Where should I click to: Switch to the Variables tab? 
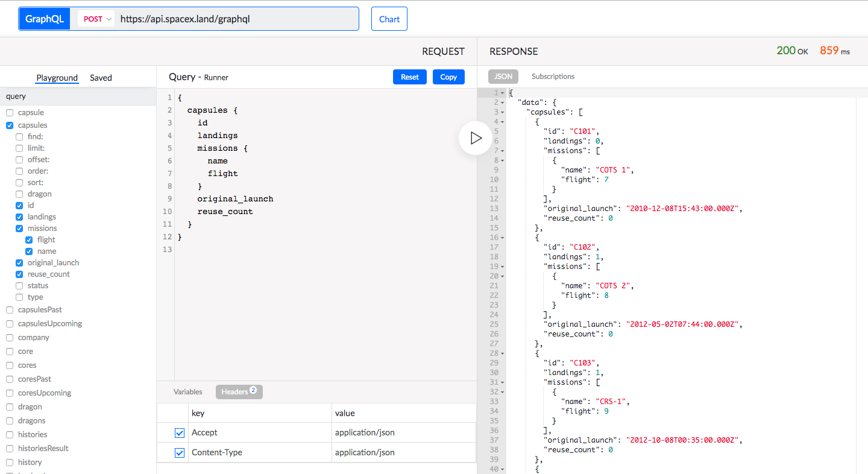pos(187,391)
